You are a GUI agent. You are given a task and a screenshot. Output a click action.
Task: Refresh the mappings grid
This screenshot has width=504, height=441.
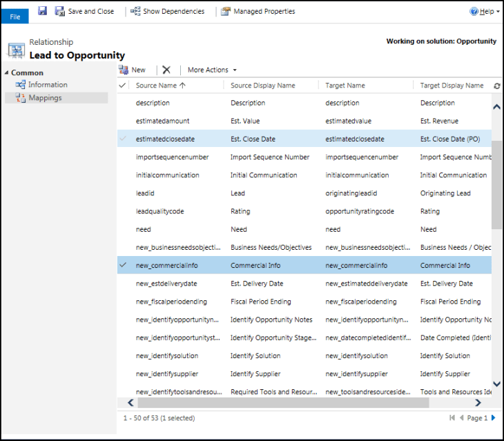496,86
